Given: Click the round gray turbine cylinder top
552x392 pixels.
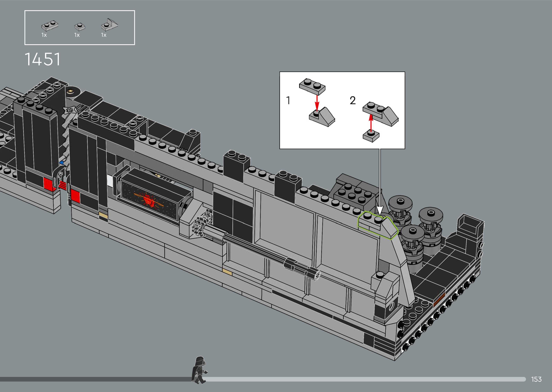Looking at the screenshot, I should coord(400,202).
